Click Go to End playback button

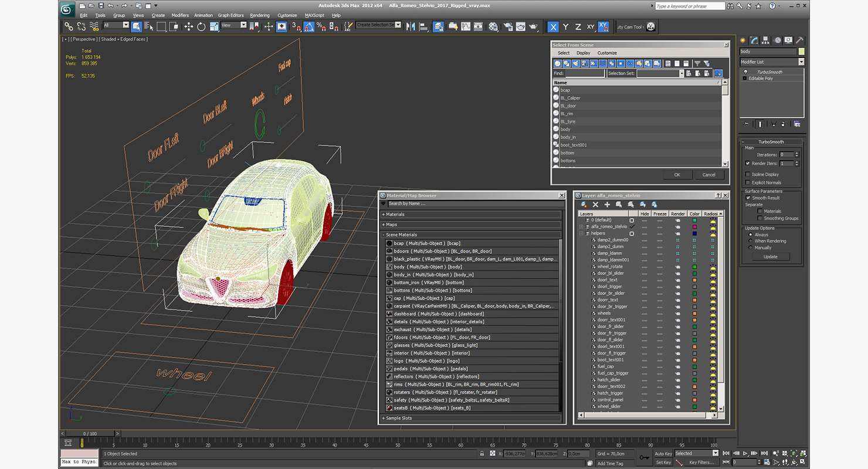[764, 453]
